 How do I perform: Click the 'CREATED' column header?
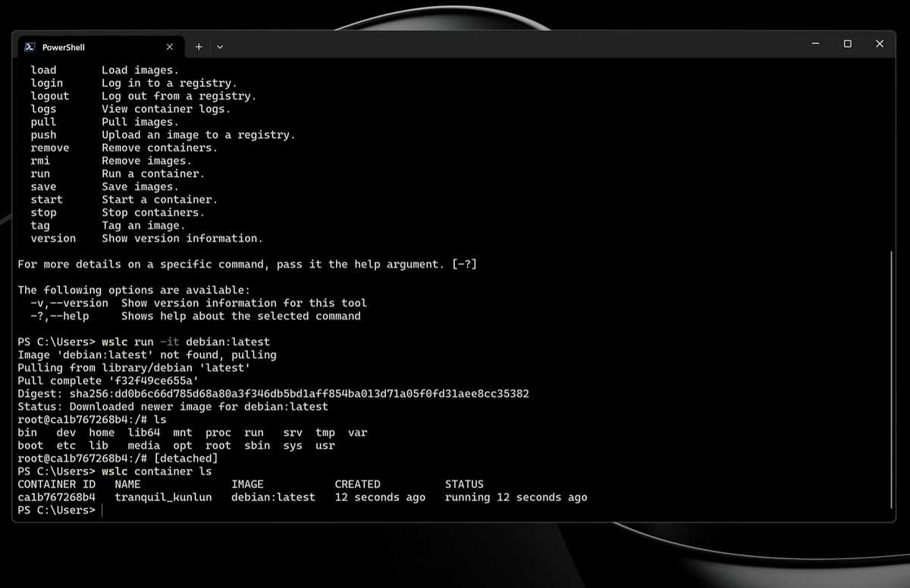coord(357,484)
